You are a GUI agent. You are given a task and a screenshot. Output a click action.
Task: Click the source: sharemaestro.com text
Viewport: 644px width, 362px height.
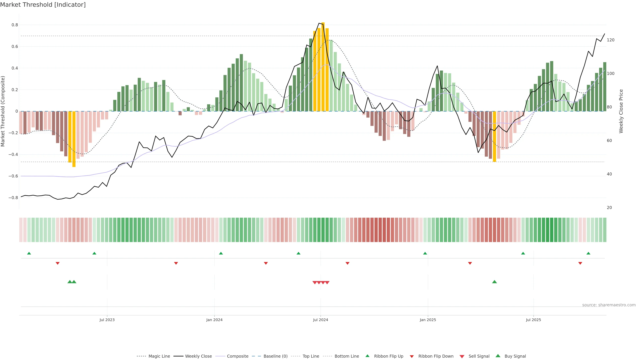[609, 305]
